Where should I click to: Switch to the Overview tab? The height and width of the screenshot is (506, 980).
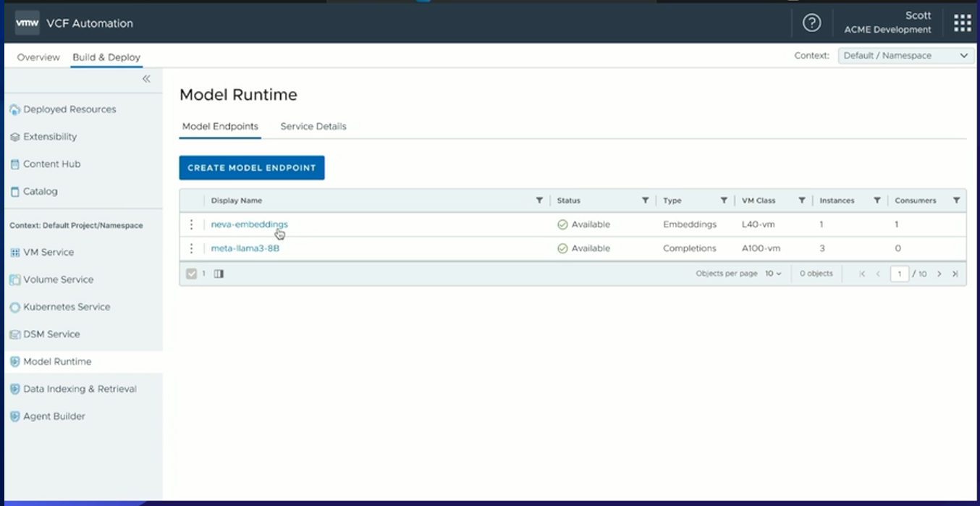(x=38, y=57)
